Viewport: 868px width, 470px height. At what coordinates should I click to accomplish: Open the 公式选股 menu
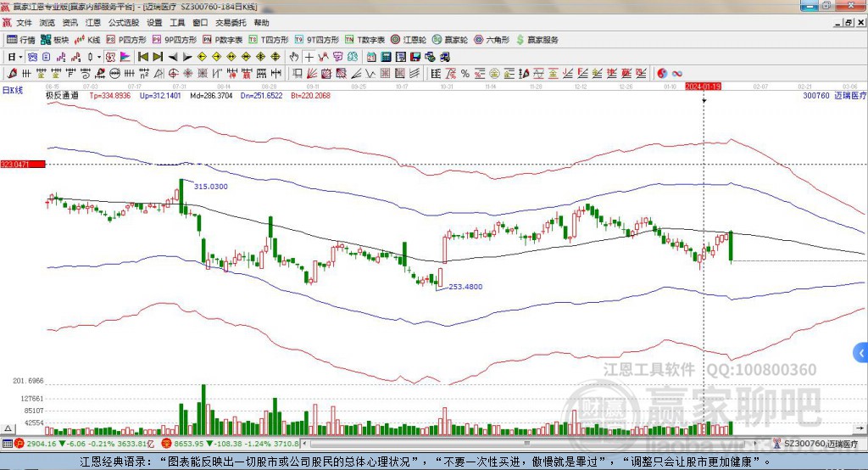(124, 23)
